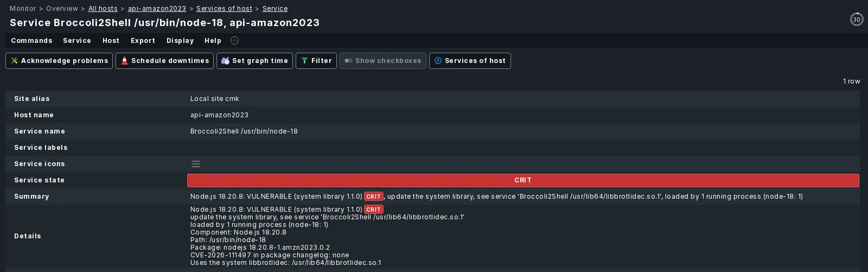
Task: Click 'Path: /usr/bin/node-18' detail line
Action: click(228, 240)
